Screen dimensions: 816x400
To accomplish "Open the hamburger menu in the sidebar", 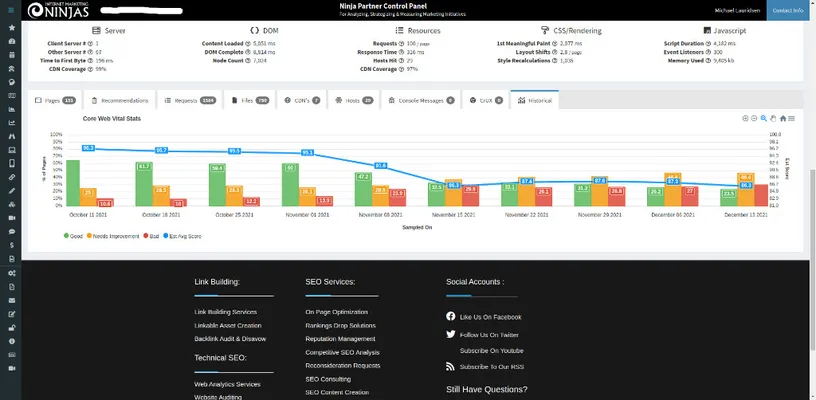I will 11,10.
